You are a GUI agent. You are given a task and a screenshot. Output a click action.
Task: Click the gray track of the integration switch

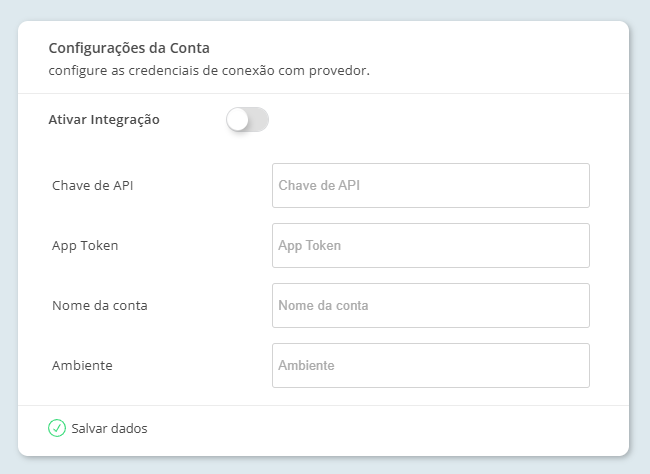click(x=259, y=120)
